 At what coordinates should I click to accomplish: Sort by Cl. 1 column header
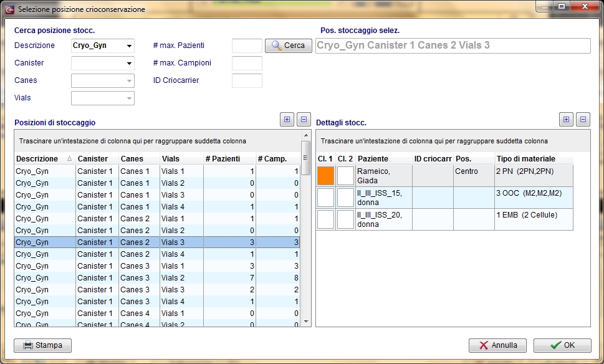tap(325, 159)
